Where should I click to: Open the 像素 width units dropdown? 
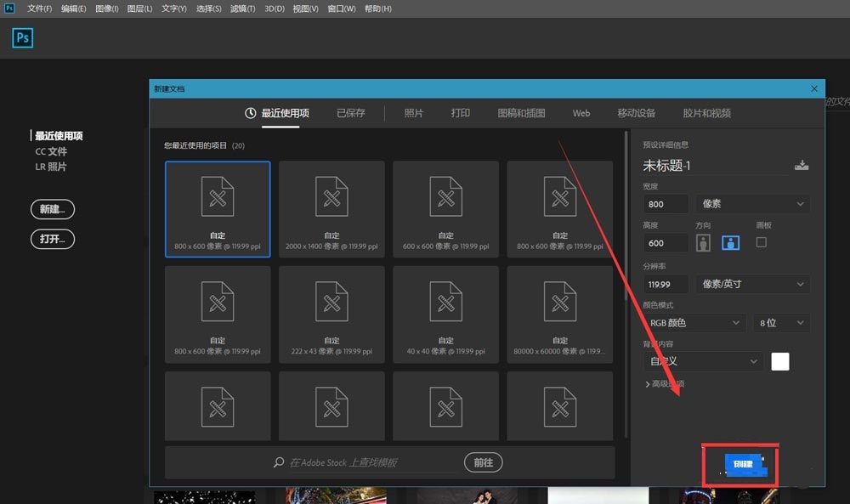coord(752,204)
